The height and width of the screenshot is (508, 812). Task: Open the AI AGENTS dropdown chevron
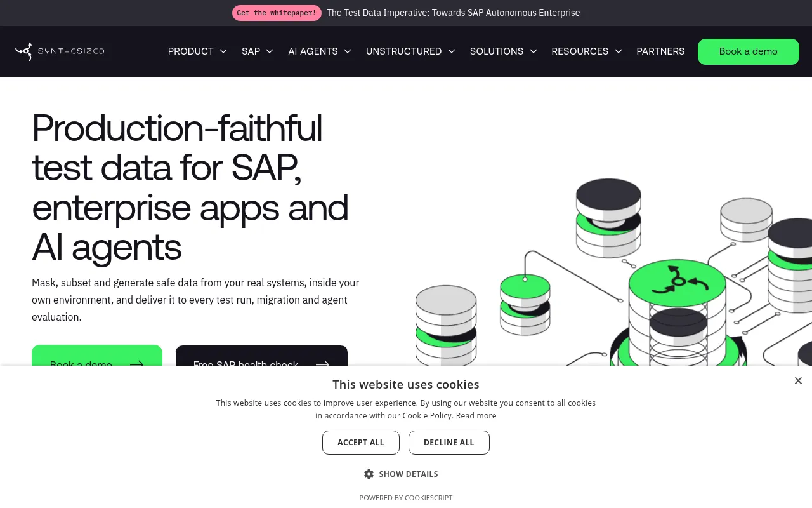point(348,51)
